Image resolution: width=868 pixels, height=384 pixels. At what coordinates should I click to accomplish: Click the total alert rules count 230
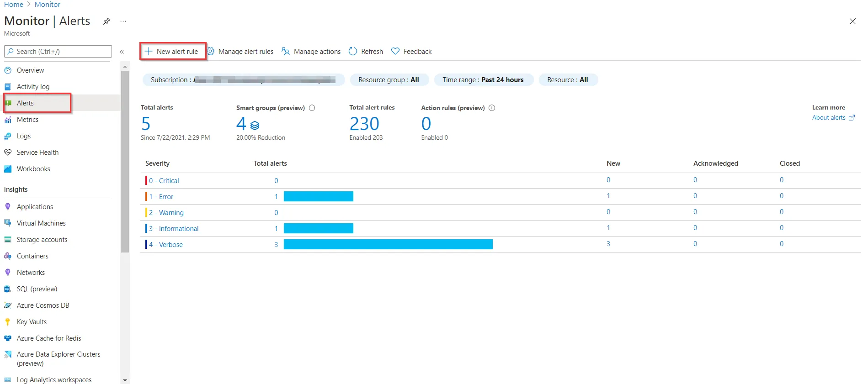tap(364, 124)
